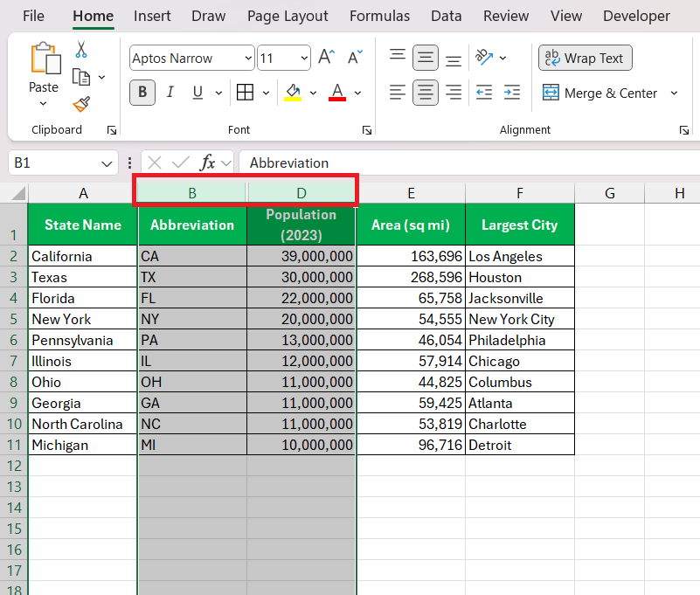Decrease font size with the smaller A icon

355,57
